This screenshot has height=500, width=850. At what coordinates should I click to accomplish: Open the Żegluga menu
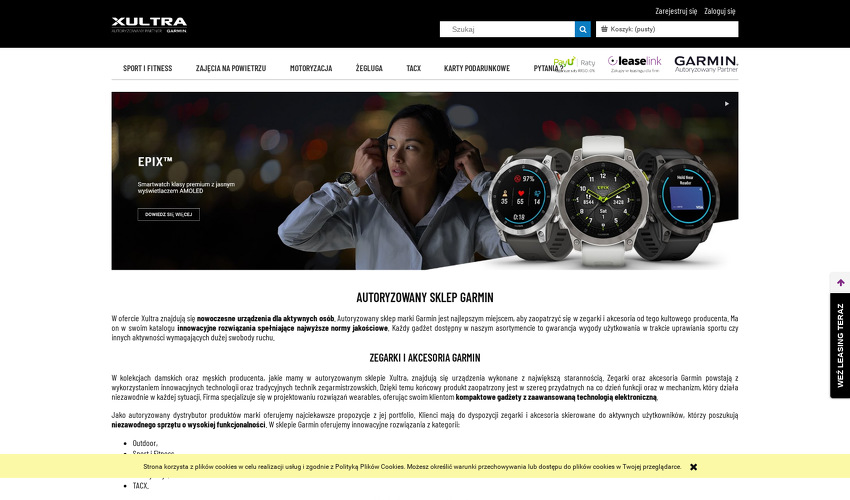point(369,68)
